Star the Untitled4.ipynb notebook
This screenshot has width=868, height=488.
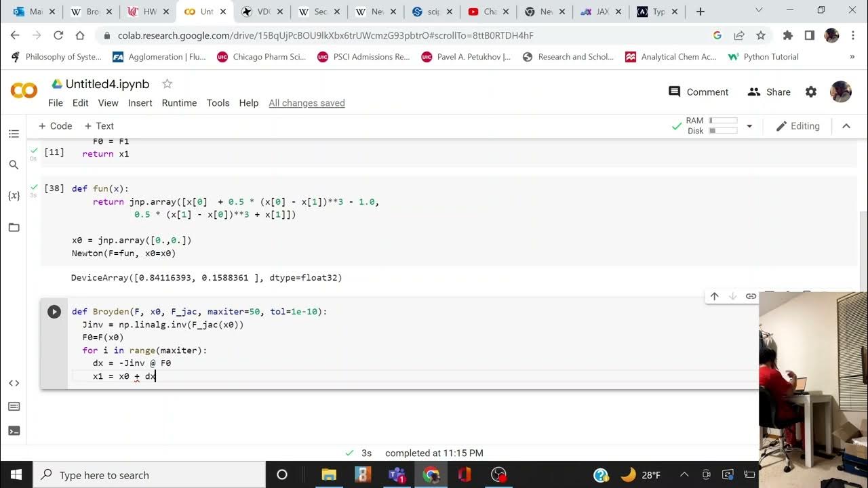pyautogui.click(x=167, y=84)
